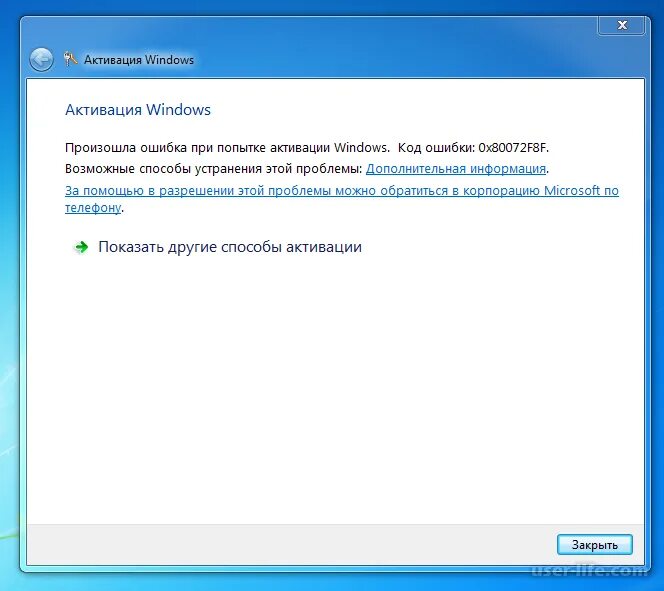This screenshot has width=664, height=591.
Task: Click the Возможные способы устранения text
Action: coord(213,168)
